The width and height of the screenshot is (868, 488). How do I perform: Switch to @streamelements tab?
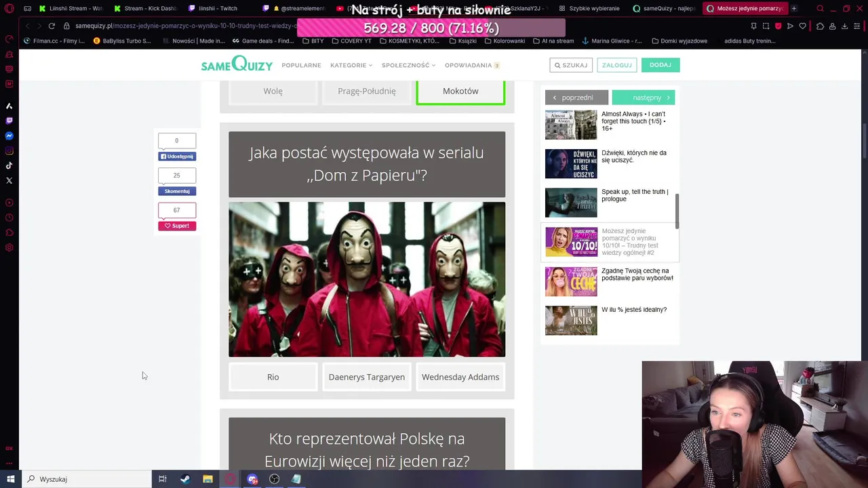pos(294,9)
